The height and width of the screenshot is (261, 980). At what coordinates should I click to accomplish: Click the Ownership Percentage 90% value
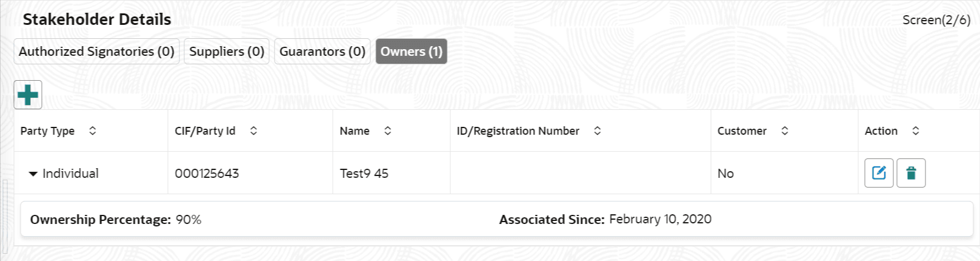[188, 220]
